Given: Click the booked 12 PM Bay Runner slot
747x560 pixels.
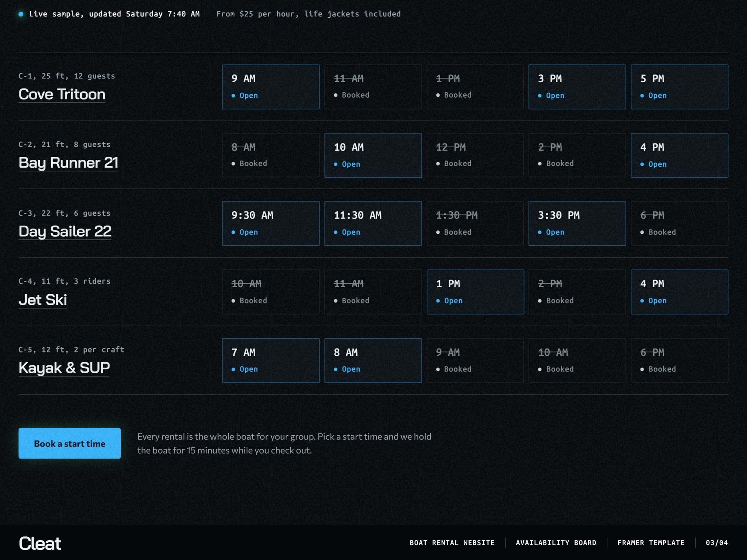Looking at the screenshot, I should (x=475, y=155).
